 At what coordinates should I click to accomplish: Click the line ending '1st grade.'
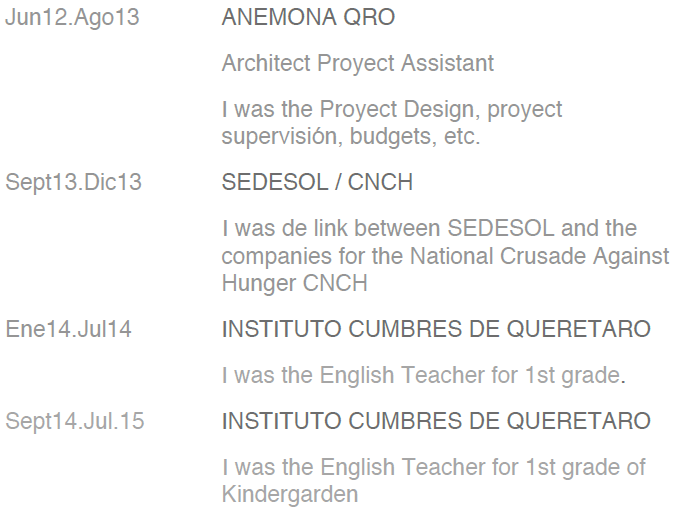(423, 376)
